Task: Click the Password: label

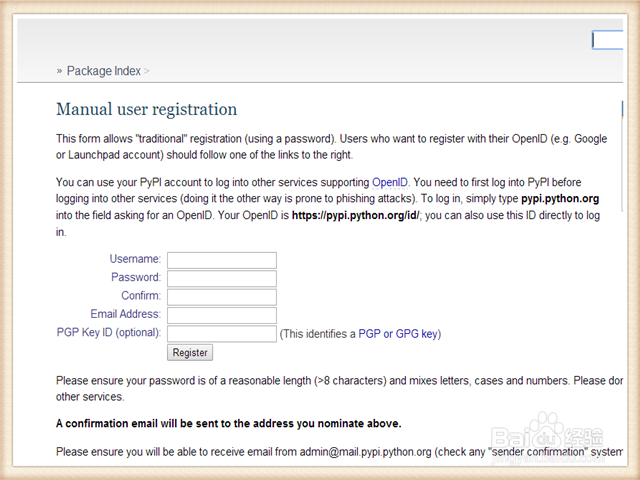Action: pos(136,277)
